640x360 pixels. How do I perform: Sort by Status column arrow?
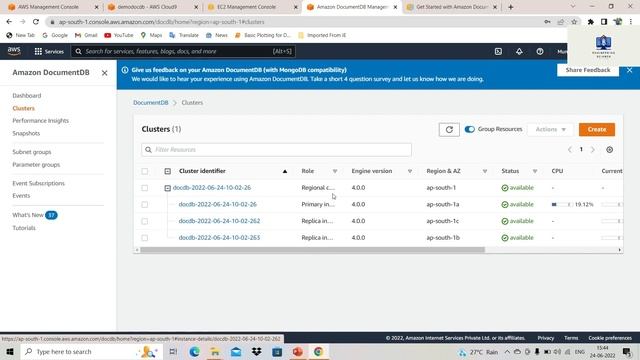535,171
